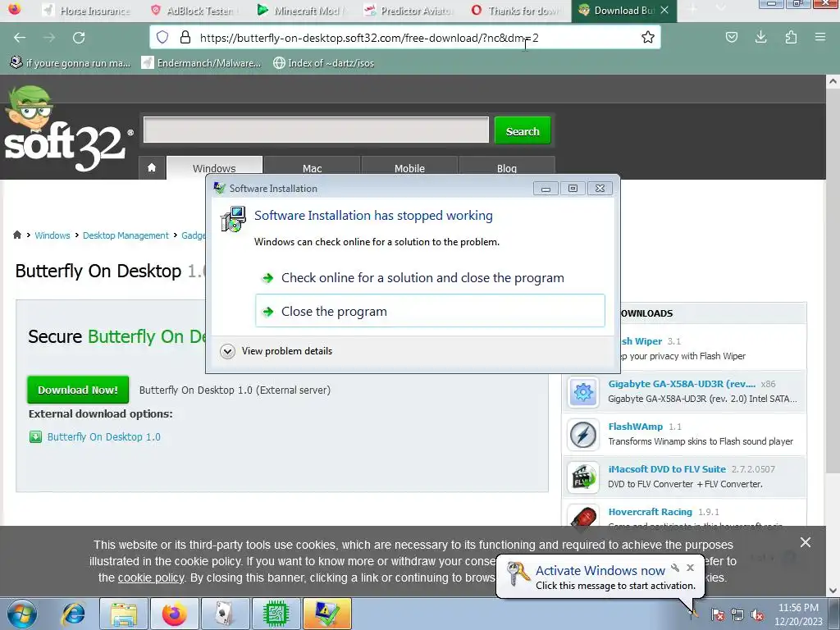The width and height of the screenshot is (840, 630).
Task: Click the Gigabyte GA-X58A-UD3R gear icon
Action: (x=583, y=392)
